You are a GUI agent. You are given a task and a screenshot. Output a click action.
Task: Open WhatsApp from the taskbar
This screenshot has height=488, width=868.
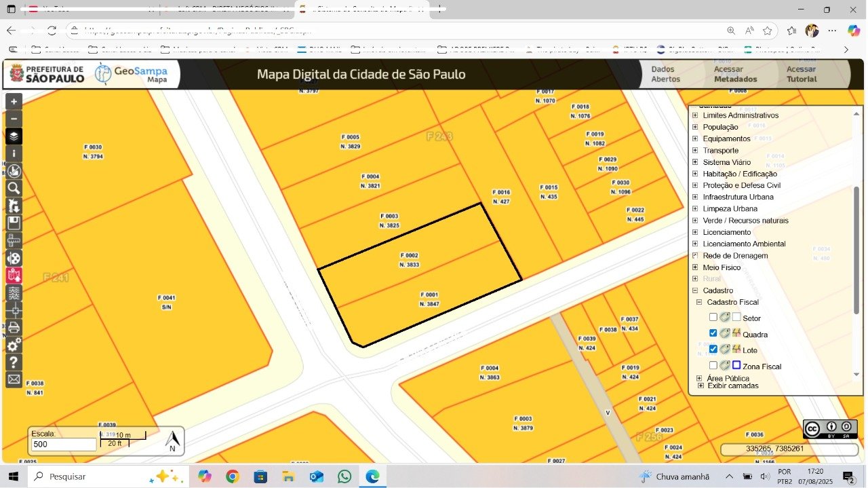coord(344,476)
